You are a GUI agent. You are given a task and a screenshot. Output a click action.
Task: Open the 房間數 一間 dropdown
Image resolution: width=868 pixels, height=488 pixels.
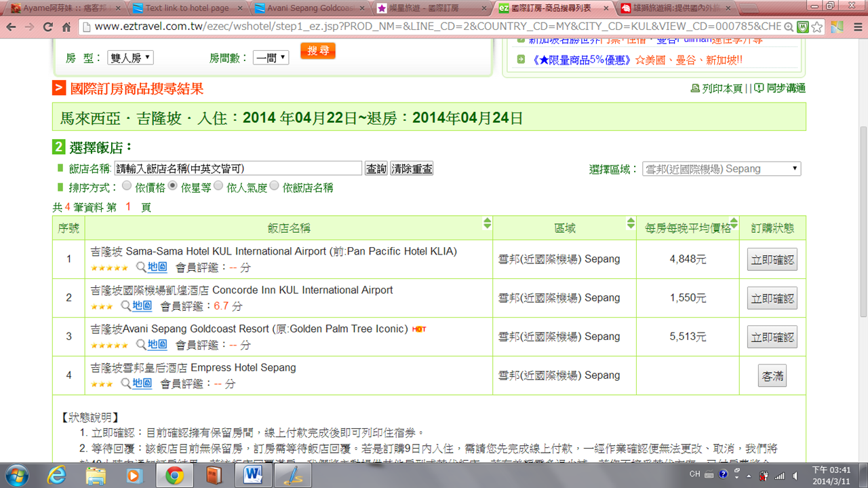pyautogui.click(x=271, y=58)
